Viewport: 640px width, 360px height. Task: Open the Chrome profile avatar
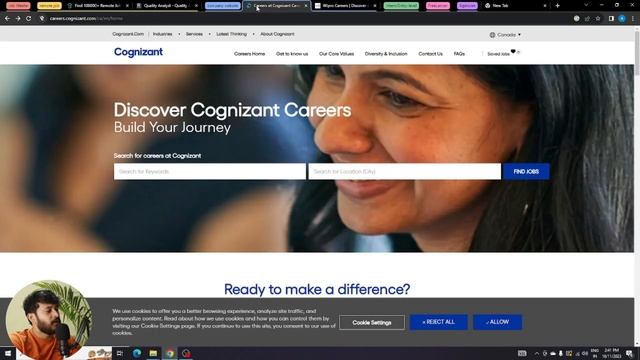pyautogui.click(x=622, y=18)
